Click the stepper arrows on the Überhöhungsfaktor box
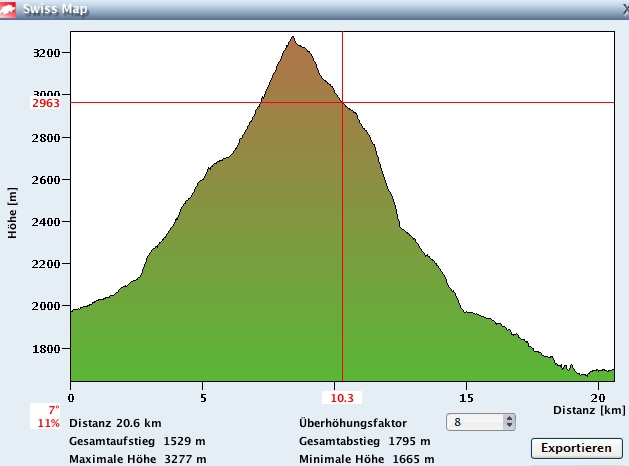629x466 pixels. (510, 423)
